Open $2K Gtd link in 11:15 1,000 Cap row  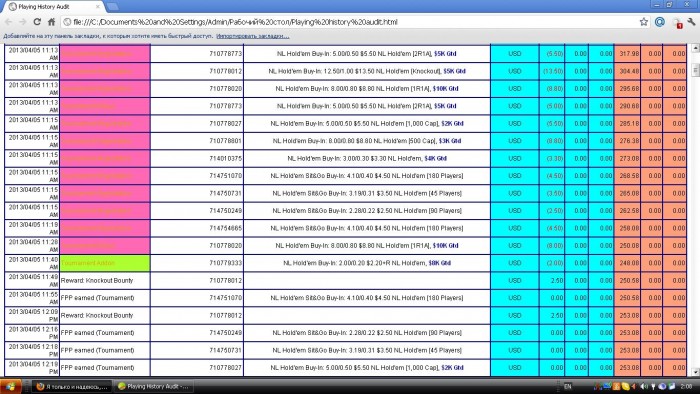(x=452, y=124)
